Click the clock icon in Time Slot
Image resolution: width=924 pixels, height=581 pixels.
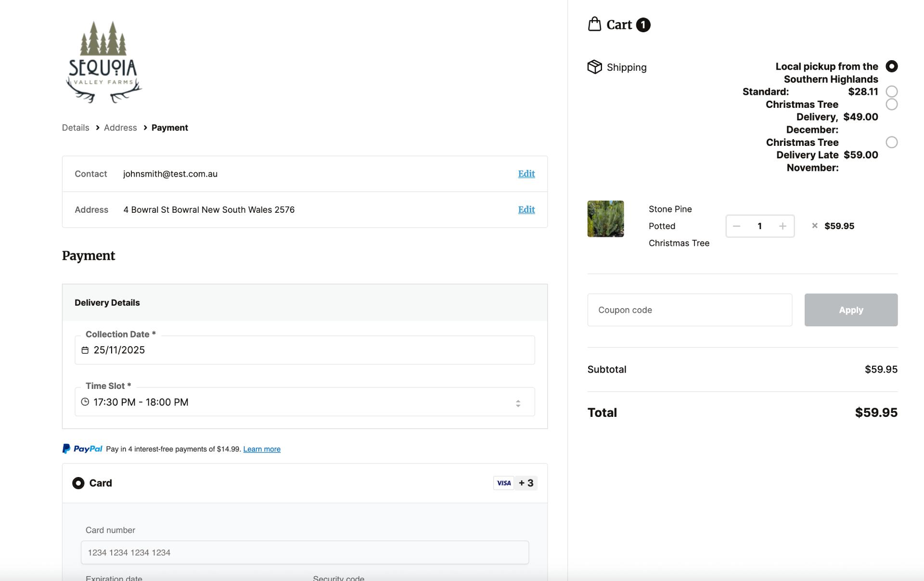pos(85,402)
